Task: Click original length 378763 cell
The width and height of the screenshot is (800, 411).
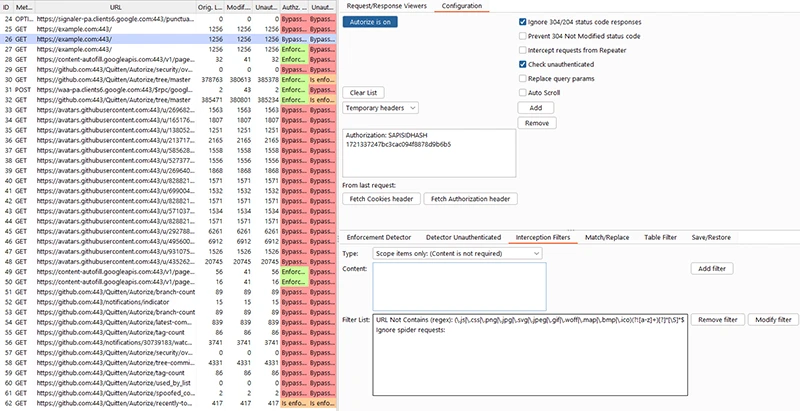Action: [210, 80]
